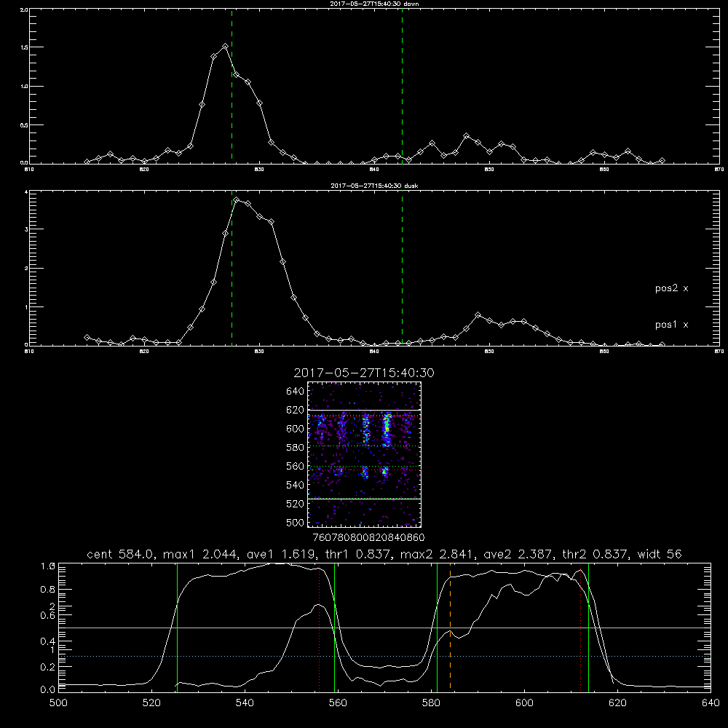Screen dimensions: 728x728
Task: Click heatmap y-axis label '640'
Action: (296, 392)
